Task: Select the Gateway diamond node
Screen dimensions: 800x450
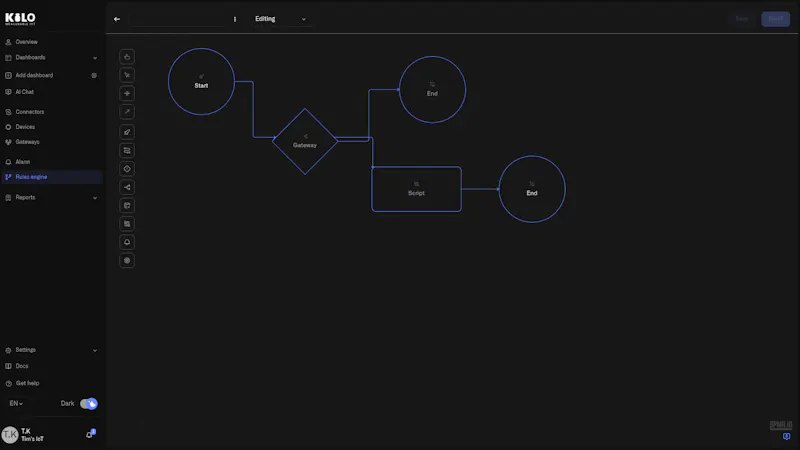Action: coord(305,141)
